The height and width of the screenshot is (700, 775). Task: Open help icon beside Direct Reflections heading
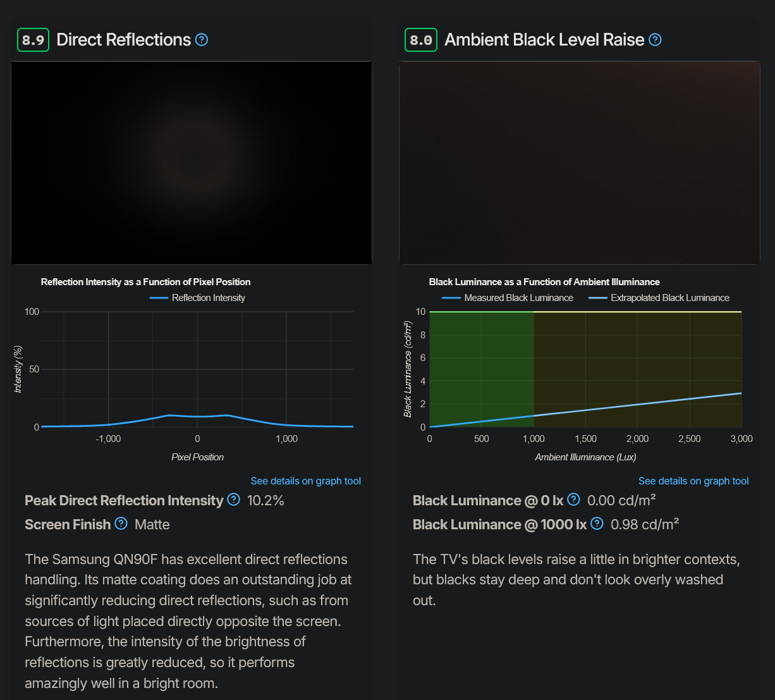pyautogui.click(x=202, y=40)
